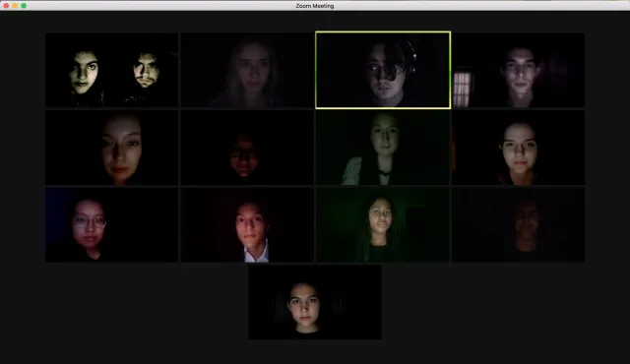Select the participant in white collared shirt
The height and width of the screenshot is (364, 630).
click(x=247, y=224)
